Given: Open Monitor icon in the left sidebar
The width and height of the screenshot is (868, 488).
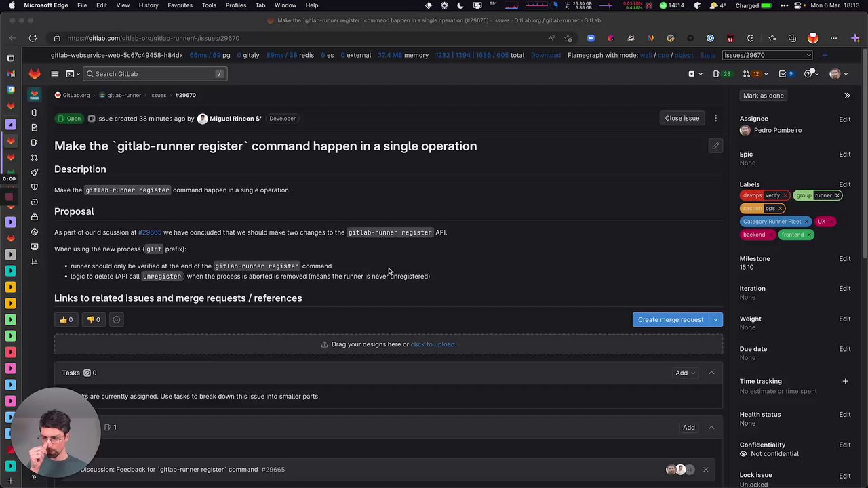Looking at the screenshot, I should point(35,247).
